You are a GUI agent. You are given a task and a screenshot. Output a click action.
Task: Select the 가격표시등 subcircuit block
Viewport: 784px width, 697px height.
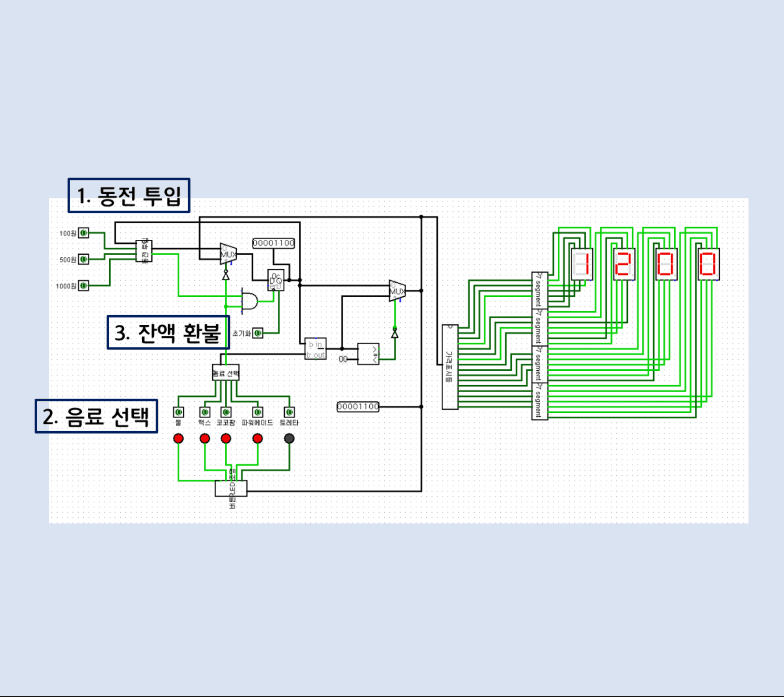click(450, 367)
